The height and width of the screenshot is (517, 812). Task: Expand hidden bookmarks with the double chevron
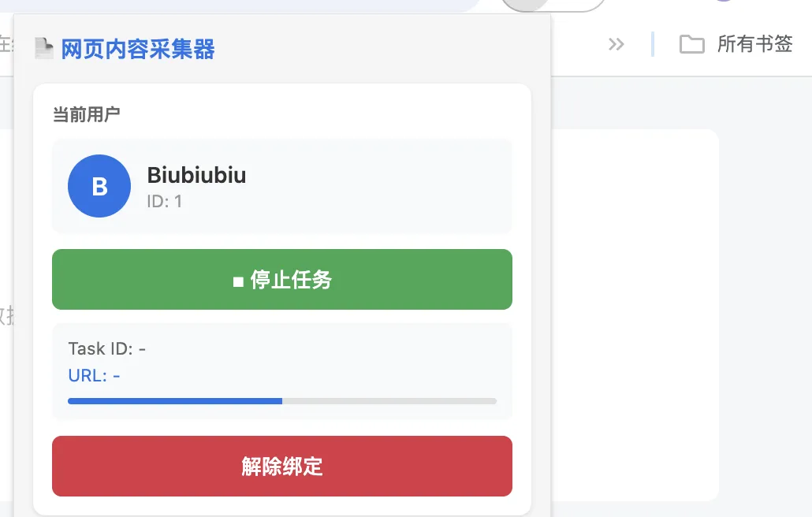(616, 44)
